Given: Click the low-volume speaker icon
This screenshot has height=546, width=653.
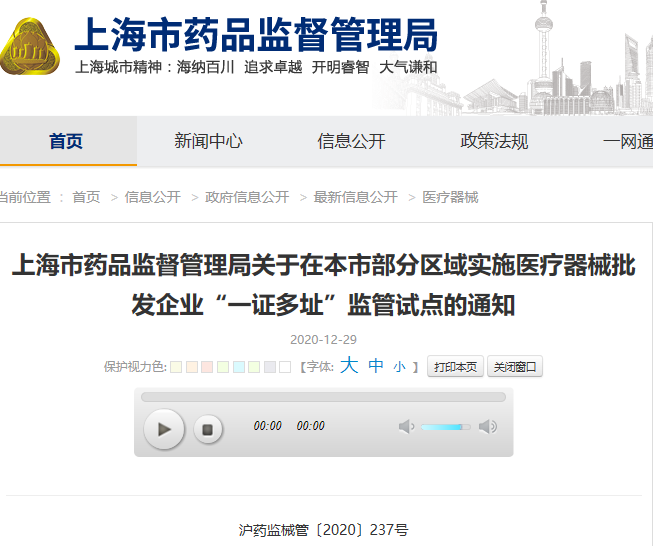Looking at the screenshot, I should point(406,426).
